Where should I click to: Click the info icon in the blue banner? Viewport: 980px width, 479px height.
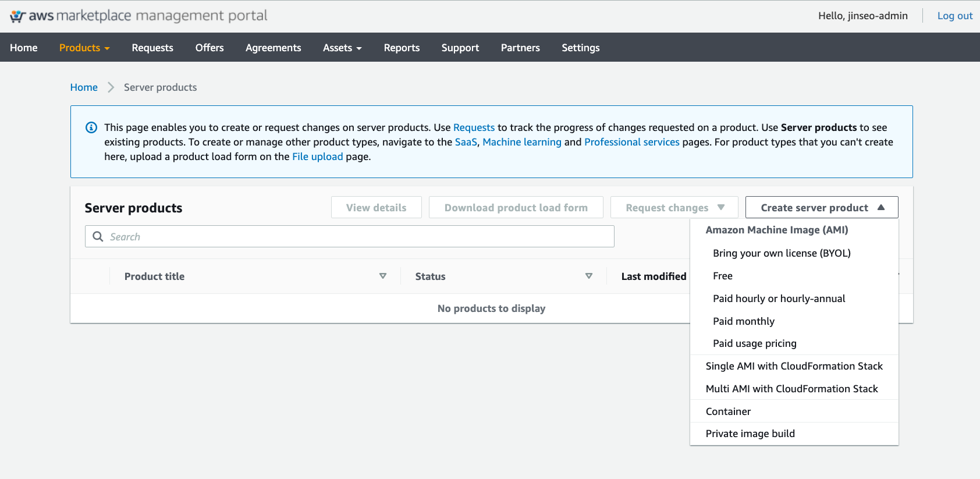91,127
